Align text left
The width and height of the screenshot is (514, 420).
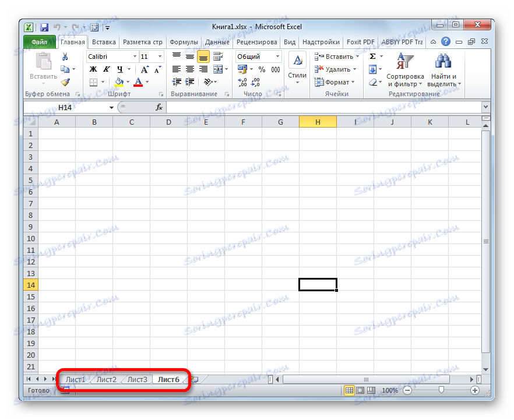tap(177, 69)
